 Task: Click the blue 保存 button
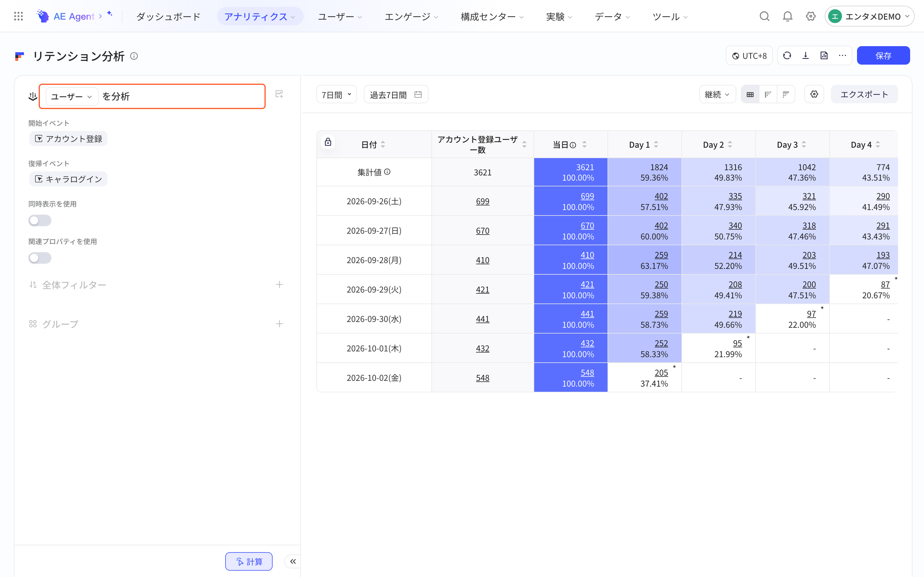click(x=883, y=56)
